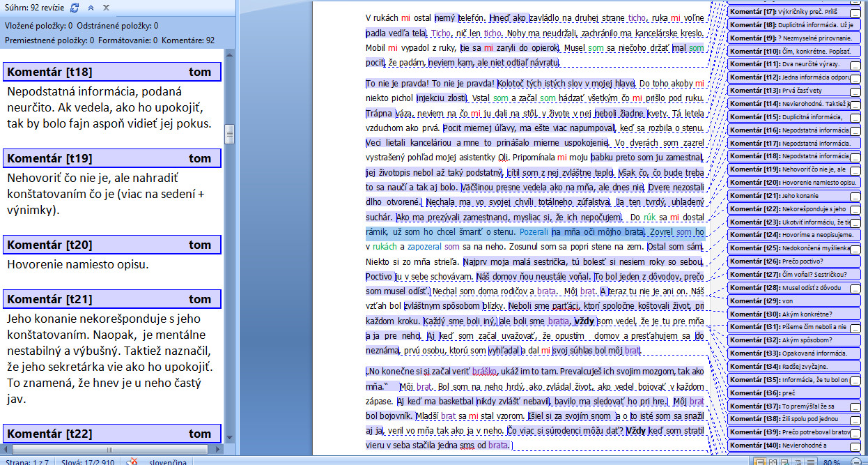Refresh the revision count in the summary pane
Image resolution: width=868 pixels, height=465 pixels.
point(75,8)
